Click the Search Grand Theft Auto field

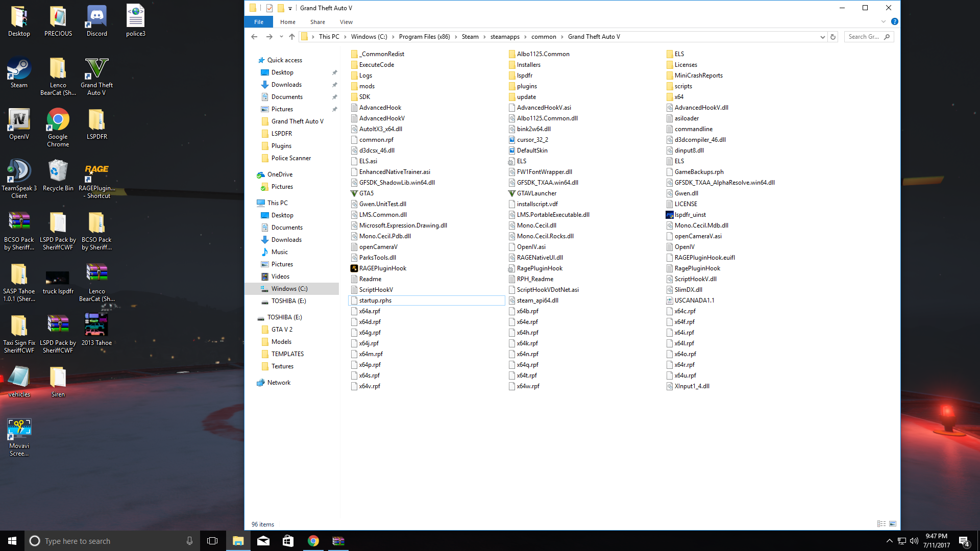click(x=864, y=37)
